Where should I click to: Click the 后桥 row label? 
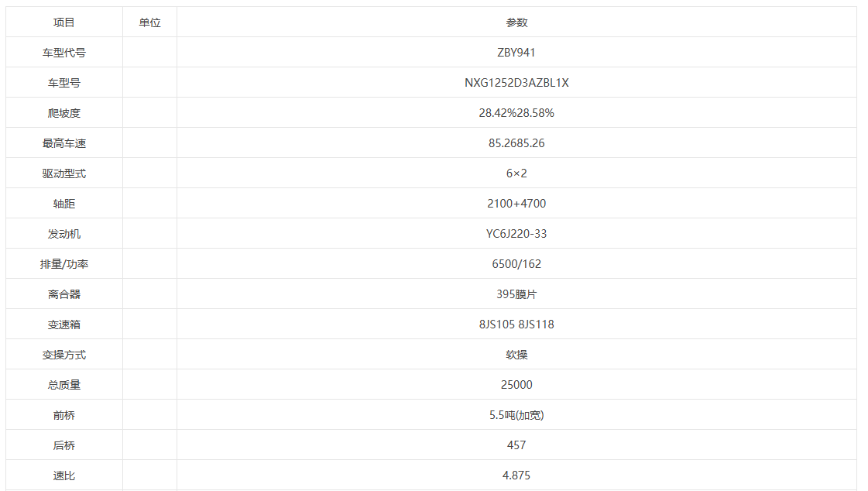[64, 445]
